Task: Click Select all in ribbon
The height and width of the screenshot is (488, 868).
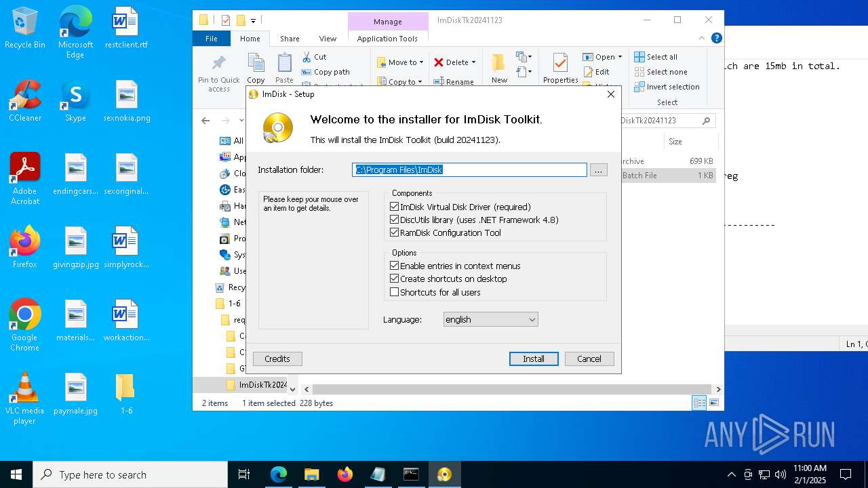Action: 656,57
